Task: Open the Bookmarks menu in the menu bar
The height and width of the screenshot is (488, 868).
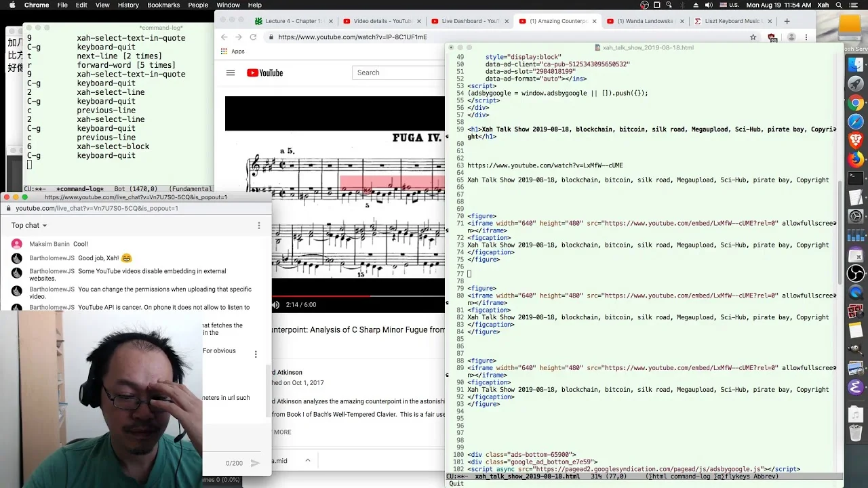Action: tap(163, 5)
